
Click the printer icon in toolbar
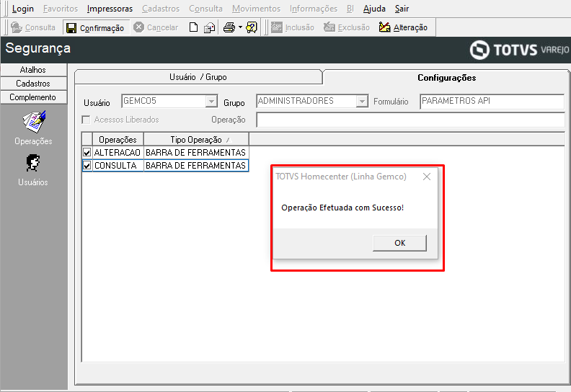[229, 27]
